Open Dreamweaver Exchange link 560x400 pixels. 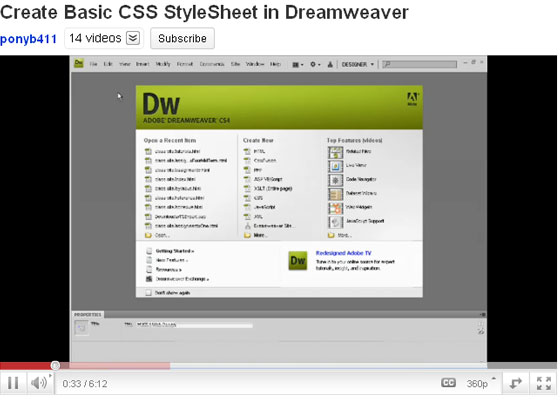click(182, 279)
